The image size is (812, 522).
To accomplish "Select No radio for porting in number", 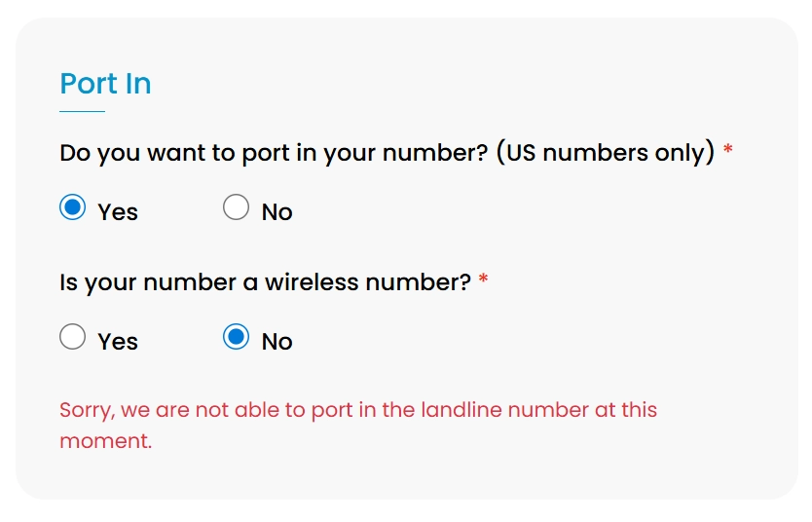I will [237, 207].
